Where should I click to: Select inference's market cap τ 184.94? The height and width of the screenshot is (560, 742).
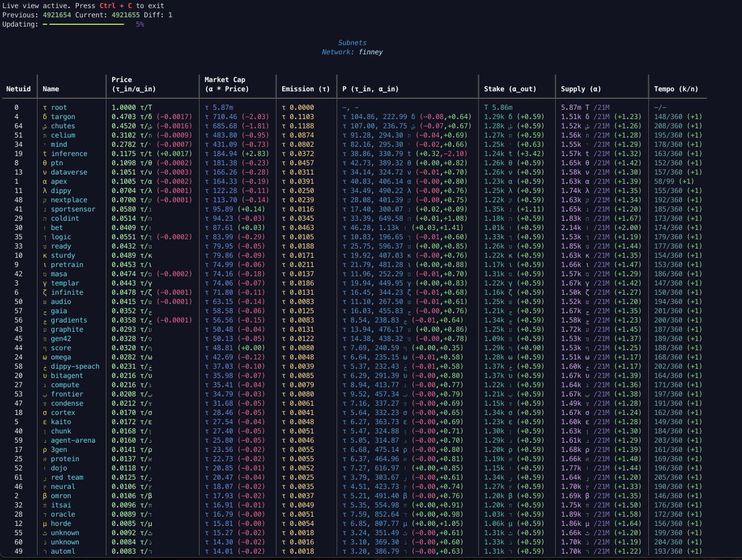pos(221,154)
